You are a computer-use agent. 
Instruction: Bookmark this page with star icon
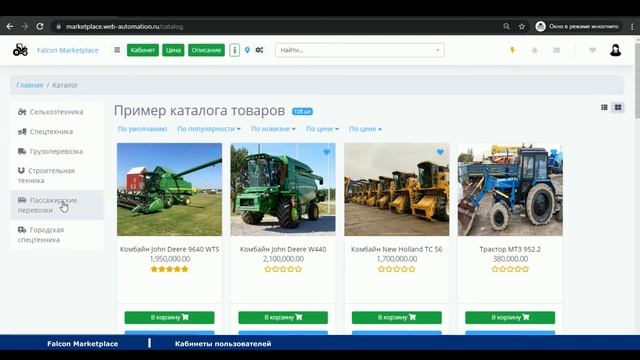tap(522, 26)
